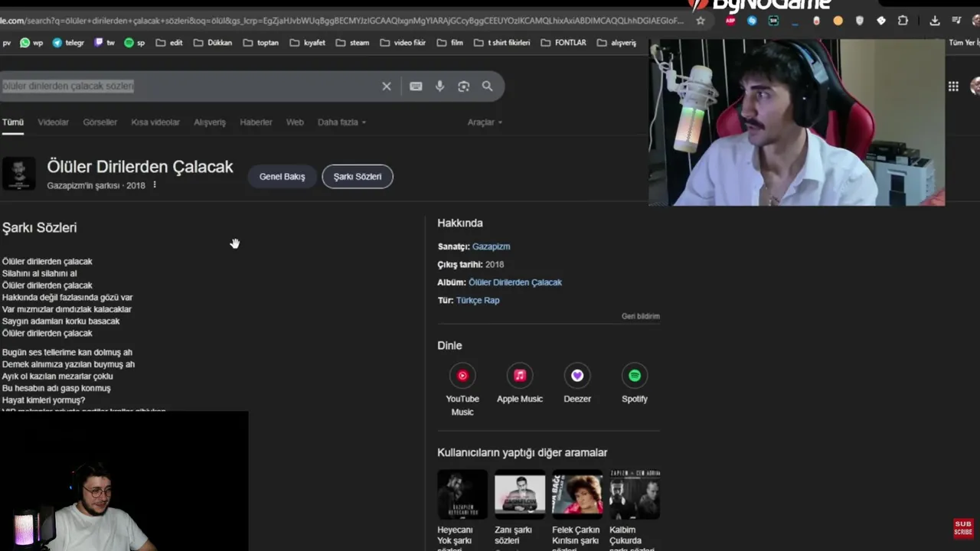Click the grey shield extension icon
The width and height of the screenshot is (980, 551).
tap(860, 21)
